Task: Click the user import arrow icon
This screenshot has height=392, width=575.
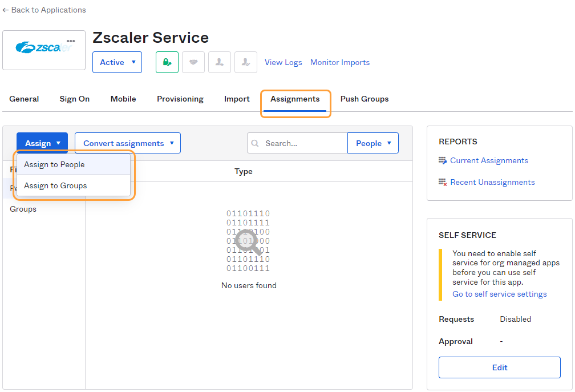Action: coord(220,62)
